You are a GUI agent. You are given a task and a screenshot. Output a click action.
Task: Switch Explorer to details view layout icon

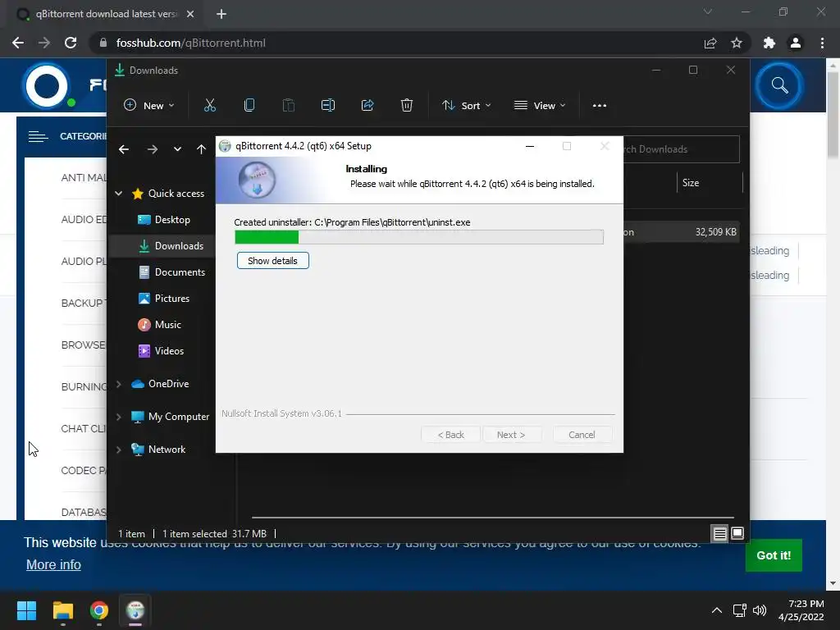point(719,533)
